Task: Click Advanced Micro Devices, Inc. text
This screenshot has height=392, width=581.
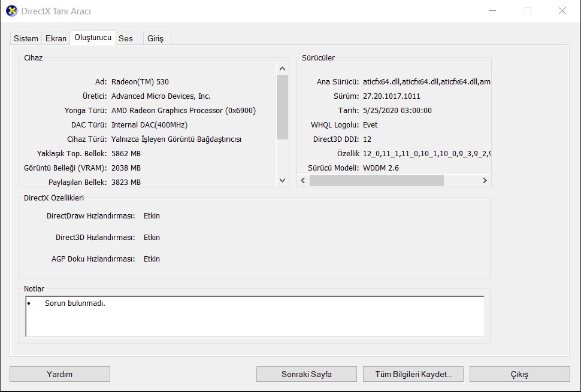Action: click(161, 96)
